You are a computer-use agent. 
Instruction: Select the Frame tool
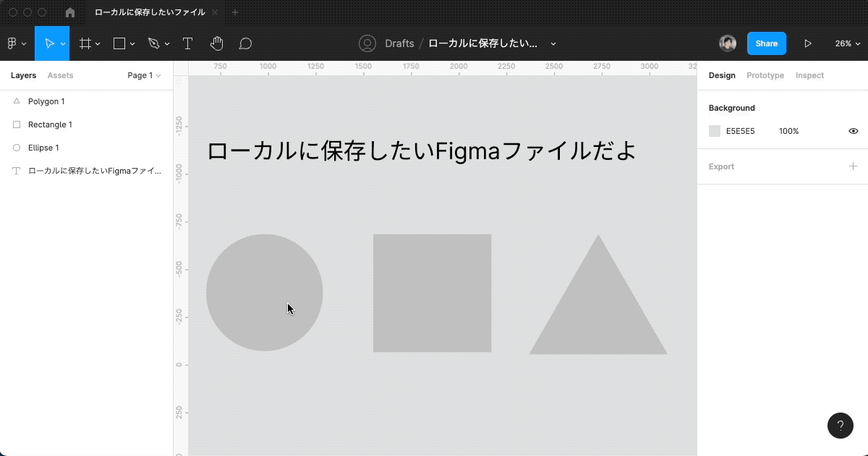click(x=85, y=43)
